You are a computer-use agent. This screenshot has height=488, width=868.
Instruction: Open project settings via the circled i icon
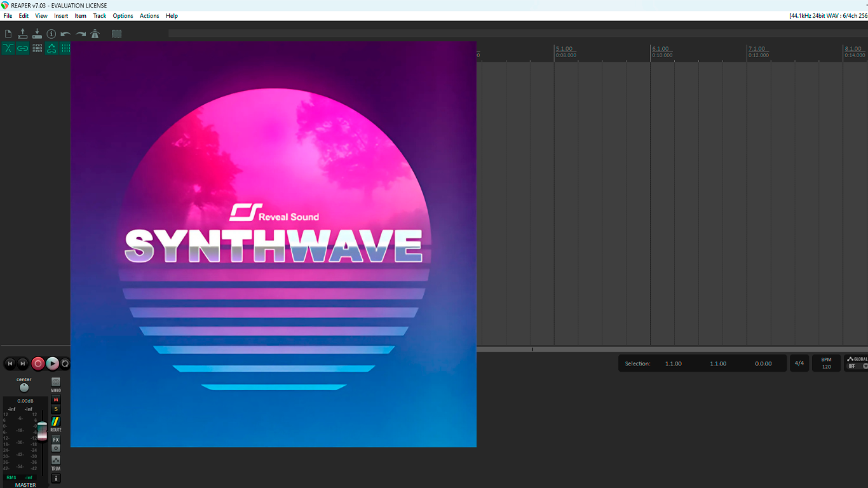(51, 34)
